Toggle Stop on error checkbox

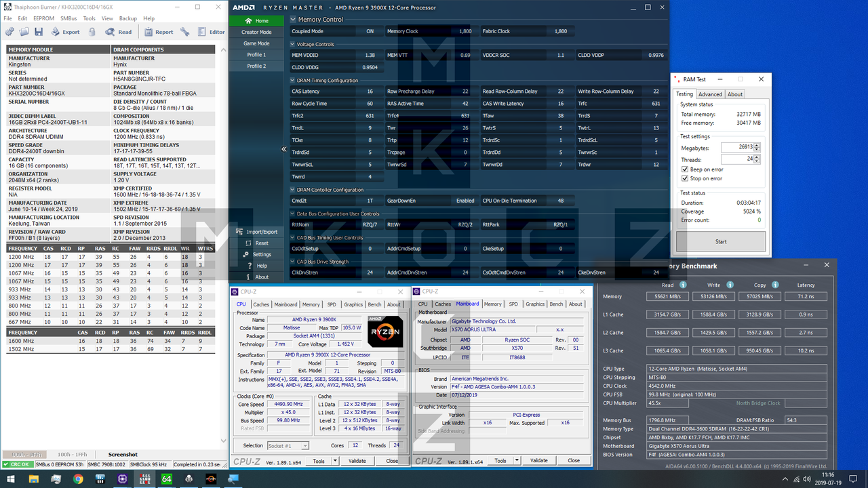685,178
